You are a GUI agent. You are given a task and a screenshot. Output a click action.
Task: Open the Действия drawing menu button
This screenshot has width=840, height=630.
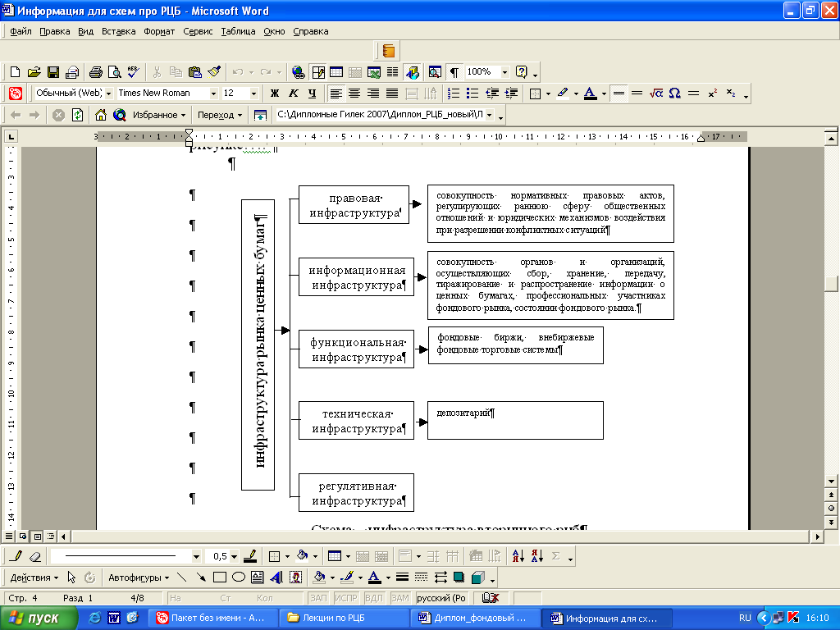(34, 577)
